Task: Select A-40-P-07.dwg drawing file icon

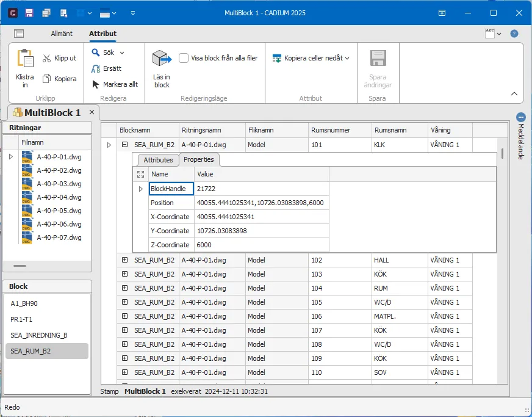Action: (x=27, y=238)
